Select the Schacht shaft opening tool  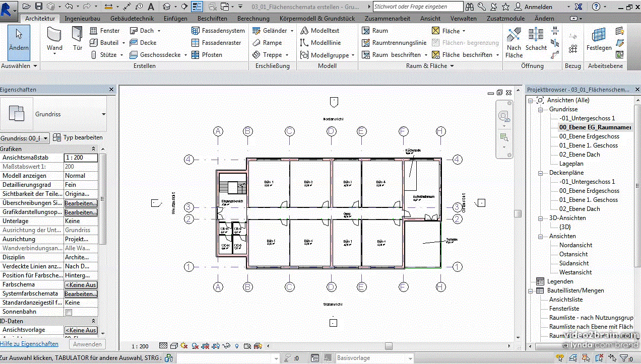[536, 40]
